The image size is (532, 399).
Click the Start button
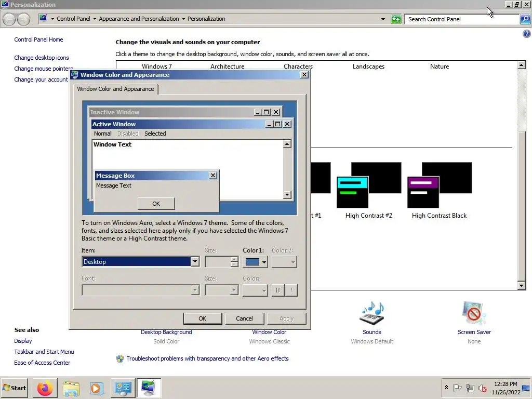click(14, 388)
